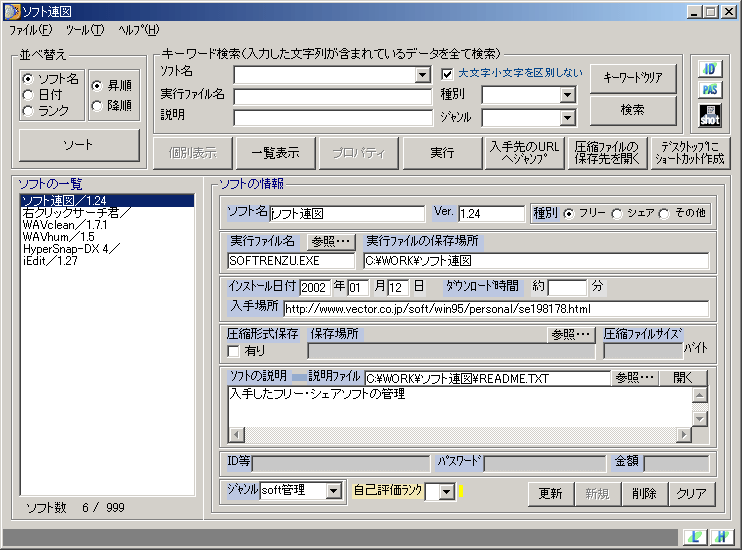Choose 降順 descending order
742x550 pixels.
[97, 106]
